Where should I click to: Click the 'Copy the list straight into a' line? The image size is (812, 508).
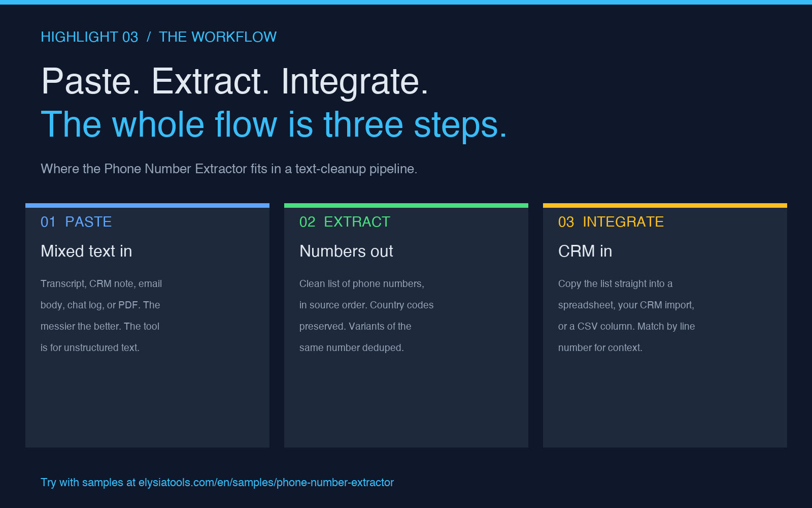coord(615,284)
